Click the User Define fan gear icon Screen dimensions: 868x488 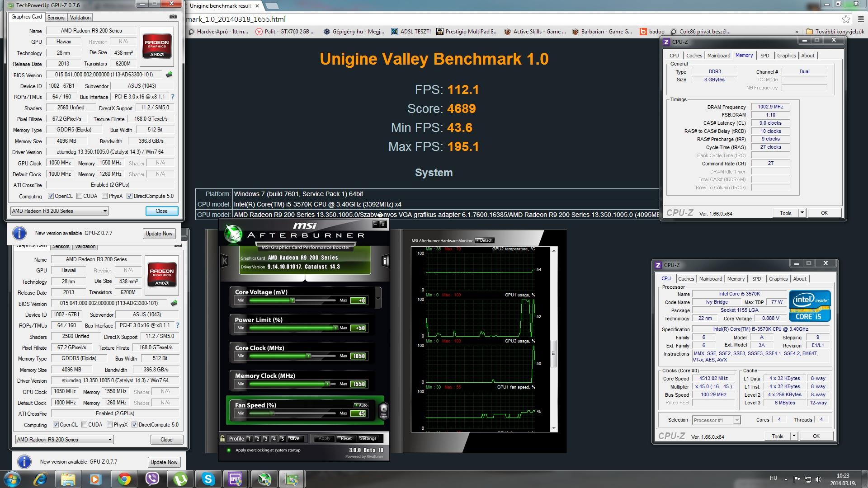click(383, 410)
